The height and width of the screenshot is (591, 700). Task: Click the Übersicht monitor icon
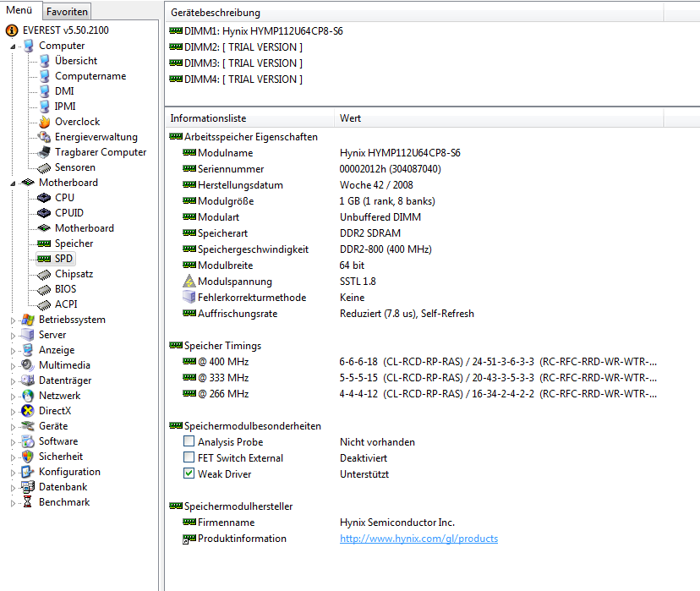coord(44,61)
